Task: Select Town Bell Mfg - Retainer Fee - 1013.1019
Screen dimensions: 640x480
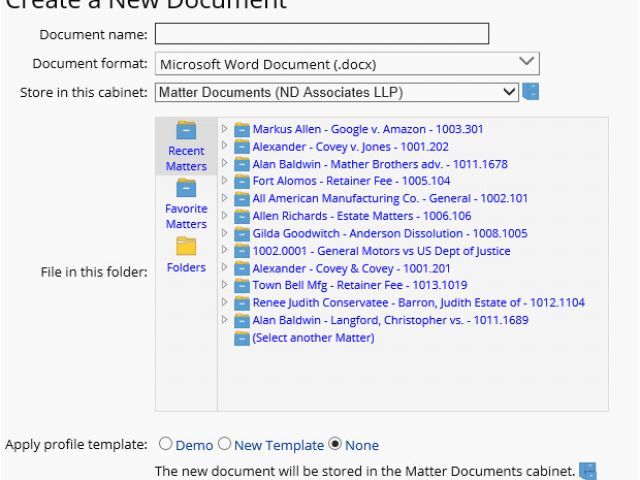Action: coord(360,285)
